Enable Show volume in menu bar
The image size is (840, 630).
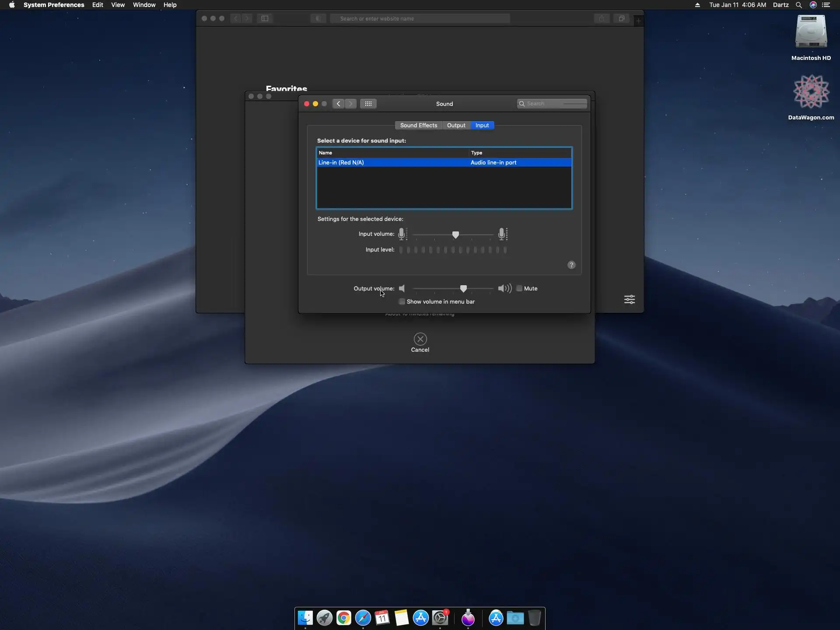[x=402, y=301]
